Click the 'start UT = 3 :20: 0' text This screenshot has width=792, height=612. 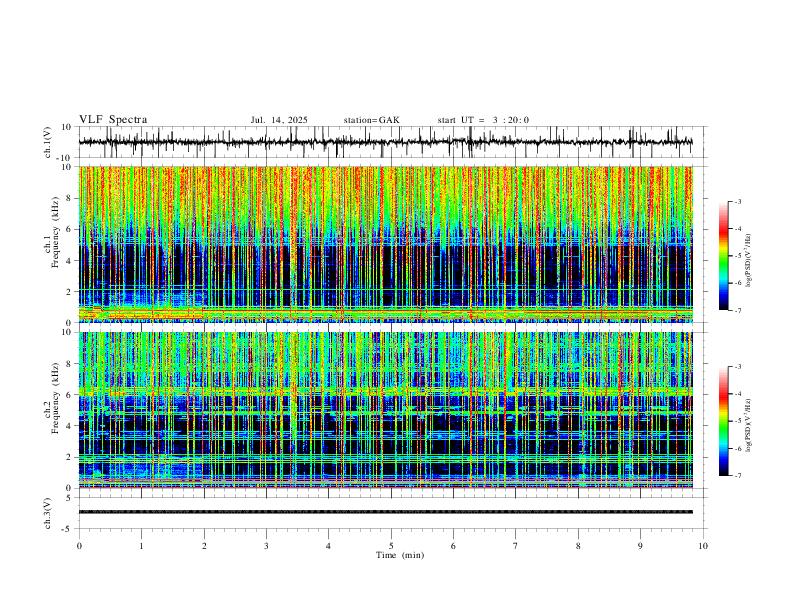483,120
